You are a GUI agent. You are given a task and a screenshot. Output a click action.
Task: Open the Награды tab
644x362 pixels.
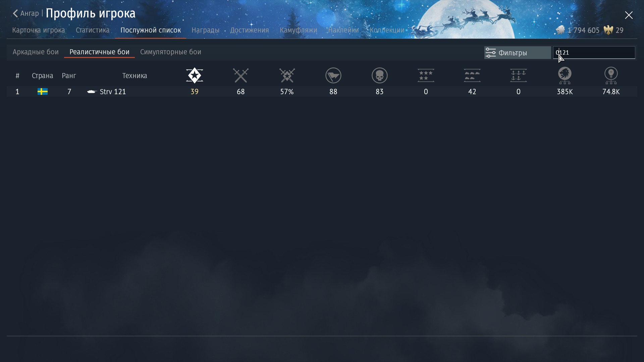click(205, 30)
